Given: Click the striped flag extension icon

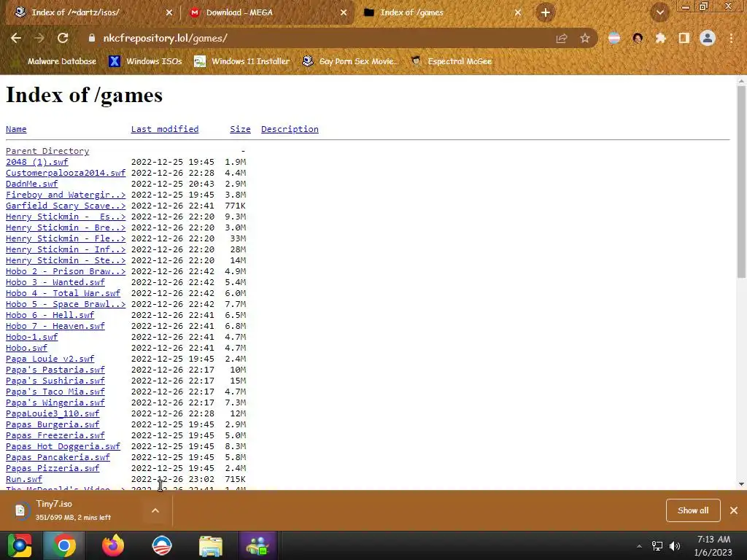Looking at the screenshot, I should pyautogui.click(x=614, y=38).
